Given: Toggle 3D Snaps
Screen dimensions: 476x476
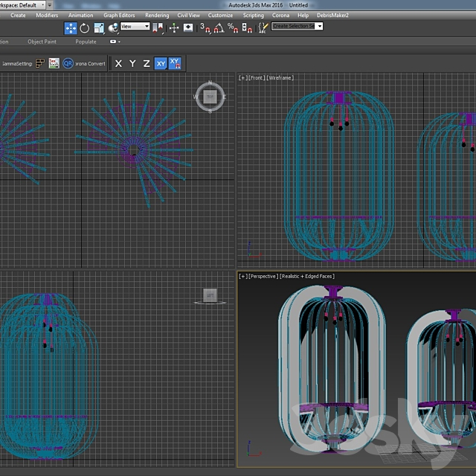Looking at the screenshot, I should [205, 28].
